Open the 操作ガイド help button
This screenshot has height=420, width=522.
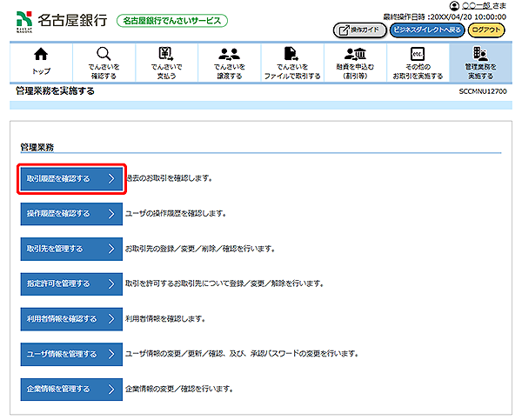click(358, 30)
